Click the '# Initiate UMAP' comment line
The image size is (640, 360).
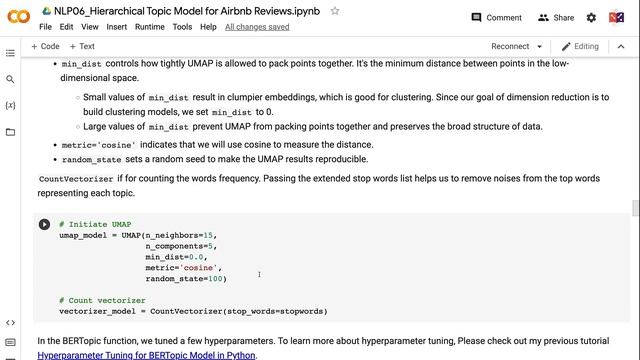tap(95, 224)
